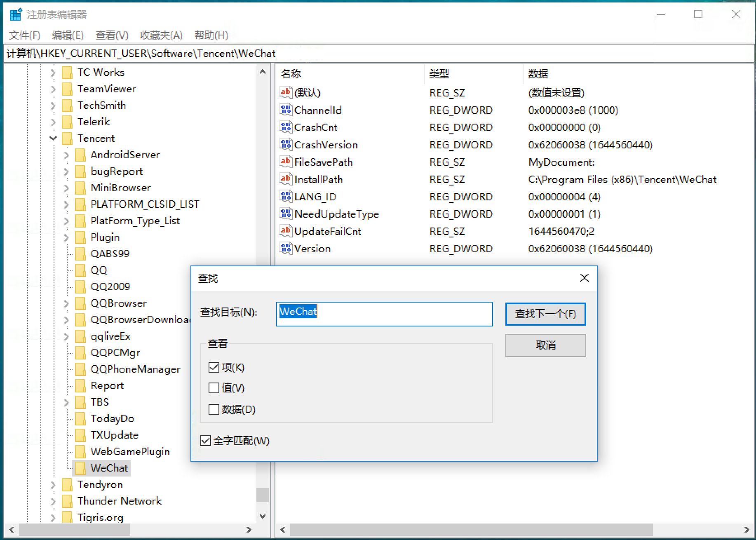This screenshot has height=540, width=756.
Task: Click the InstallPath data value text
Action: tap(622, 180)
